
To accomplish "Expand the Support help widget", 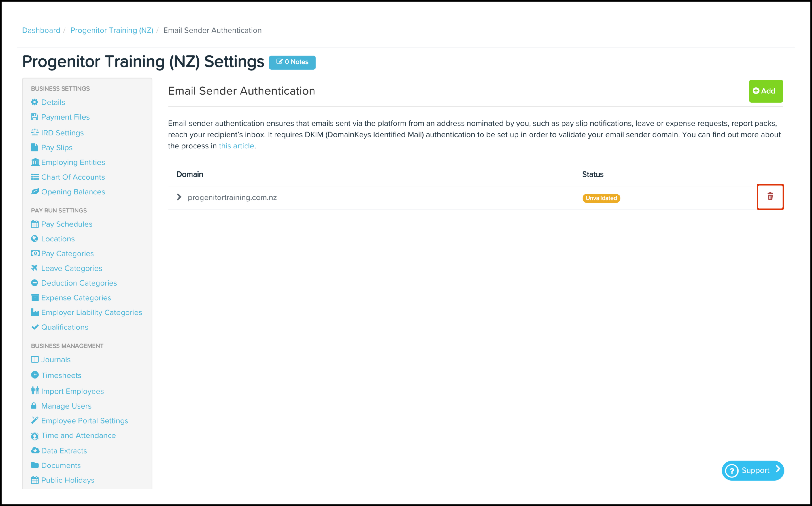I will pos(753,471).
